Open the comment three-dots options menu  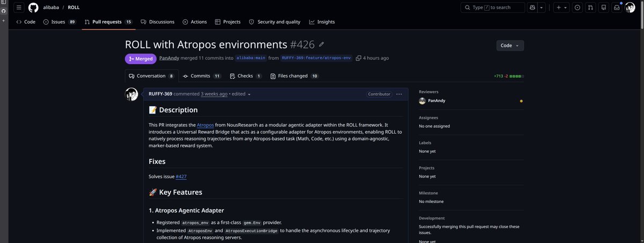click(399, 94)
